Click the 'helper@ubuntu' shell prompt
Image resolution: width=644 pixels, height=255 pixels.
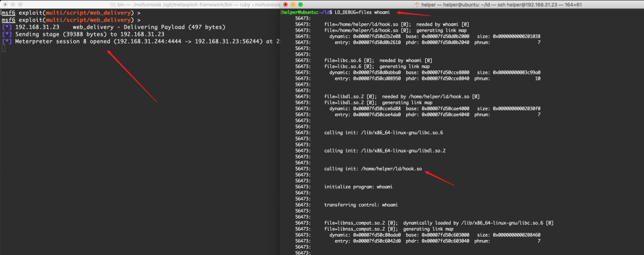pos(299,13)
